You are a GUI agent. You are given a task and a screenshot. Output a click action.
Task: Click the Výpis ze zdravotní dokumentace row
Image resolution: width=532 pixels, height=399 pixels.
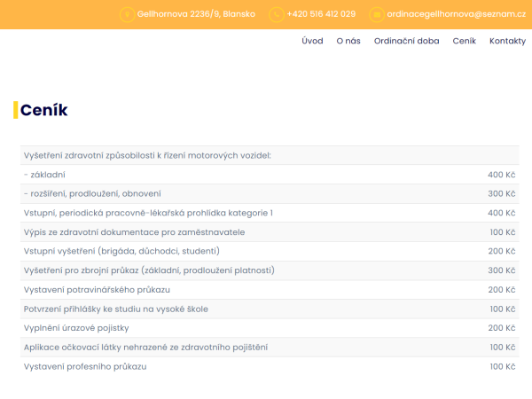pos(270,232)
